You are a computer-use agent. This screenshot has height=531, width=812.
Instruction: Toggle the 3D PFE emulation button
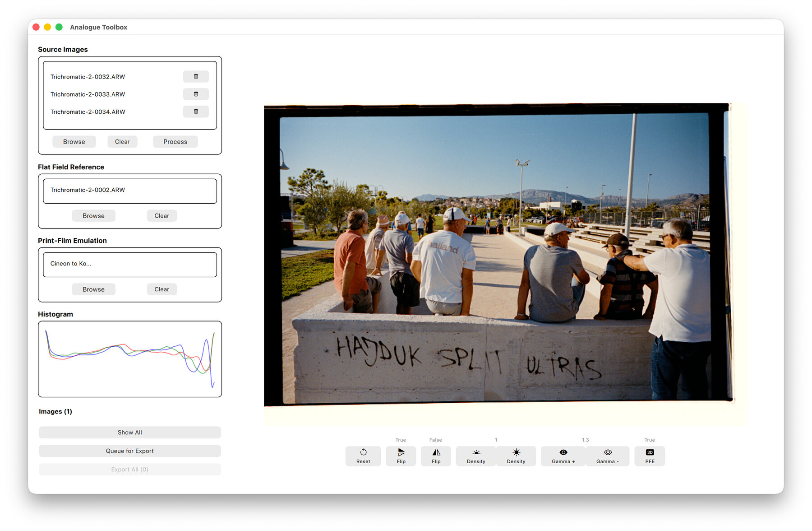(x=650, y=456)
